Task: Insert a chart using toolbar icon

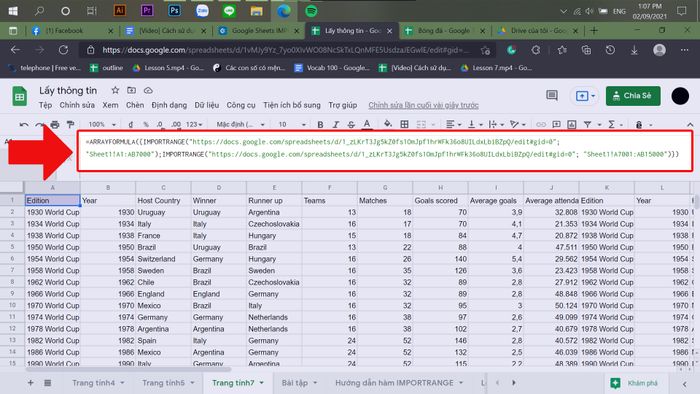Action: 571,124
